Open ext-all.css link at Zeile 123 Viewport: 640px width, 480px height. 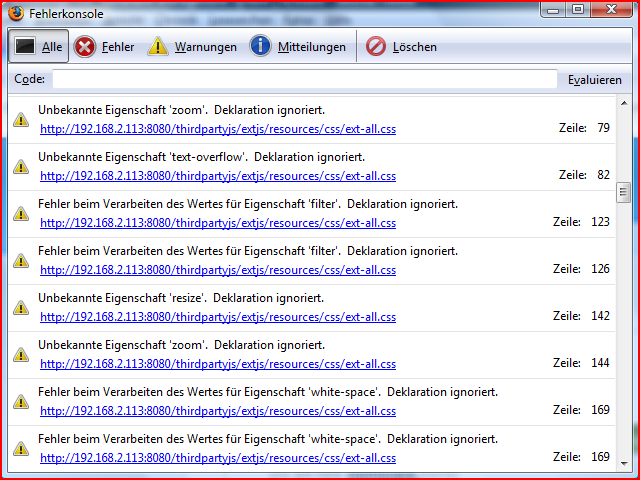click(218, 223)
